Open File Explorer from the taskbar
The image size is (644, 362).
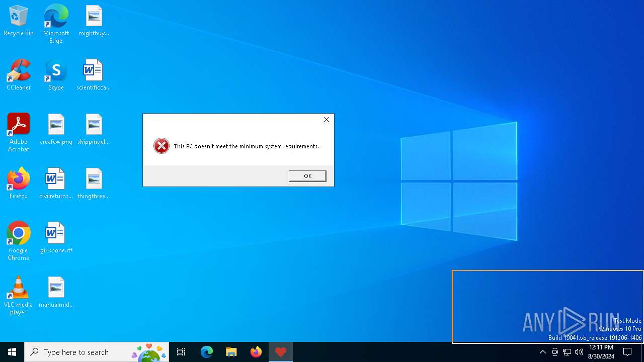point(231,352)
